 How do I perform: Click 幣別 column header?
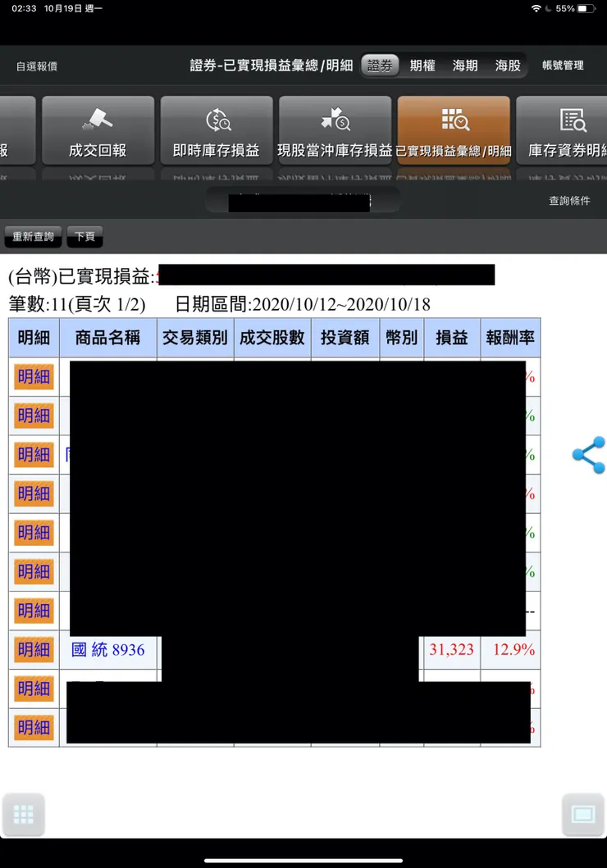402,337
